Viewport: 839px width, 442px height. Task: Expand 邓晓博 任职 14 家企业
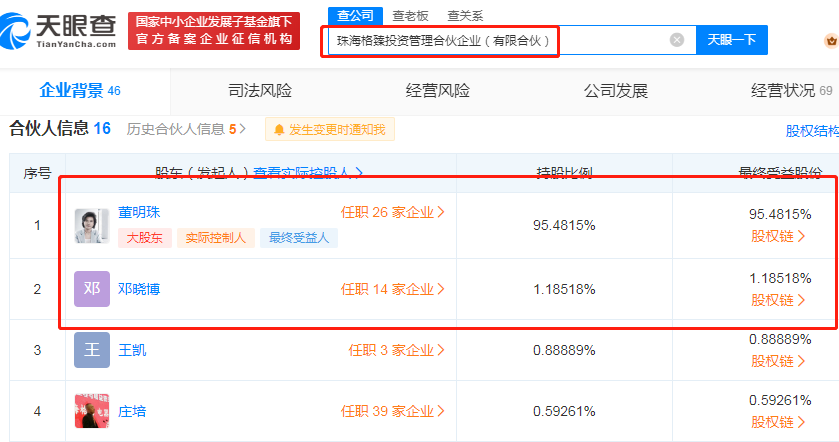point(392,289)
